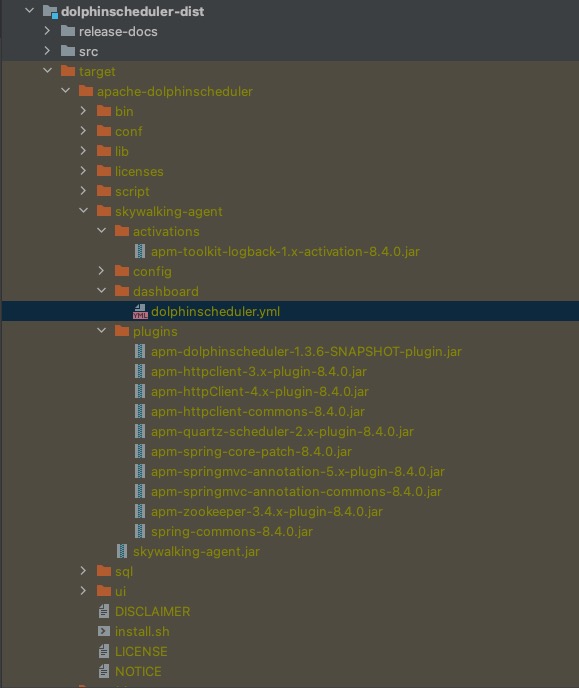The height and width of the screenshot is (688, 579).
Task: Select apm-toolkit-logback-1.x-activation-8.4.0.jar
Action: (x=286, y=251)
